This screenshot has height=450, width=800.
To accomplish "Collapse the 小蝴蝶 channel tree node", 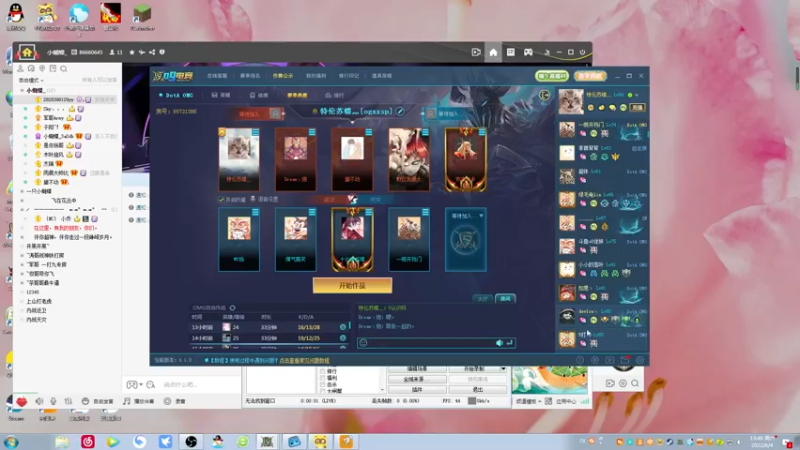I will [22, 90].
